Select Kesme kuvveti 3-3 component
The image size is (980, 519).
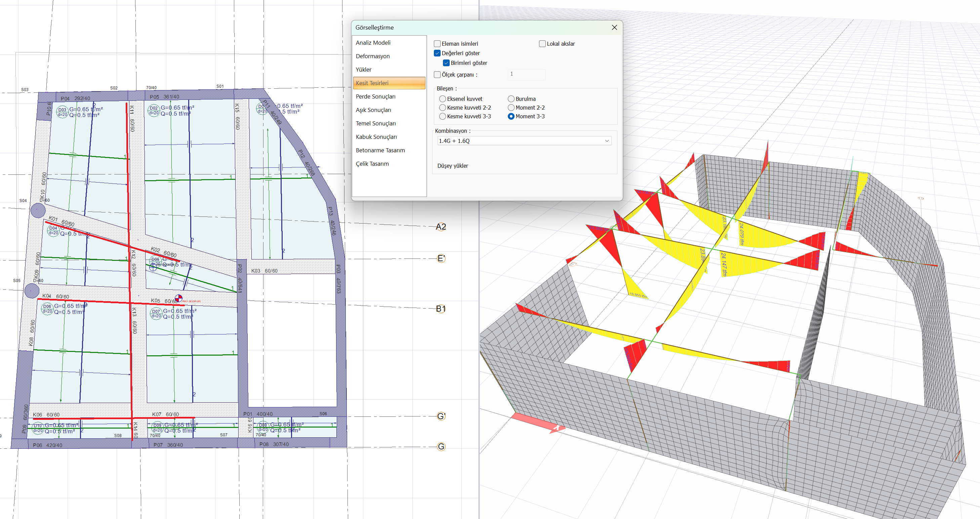[x=443, y=116]
